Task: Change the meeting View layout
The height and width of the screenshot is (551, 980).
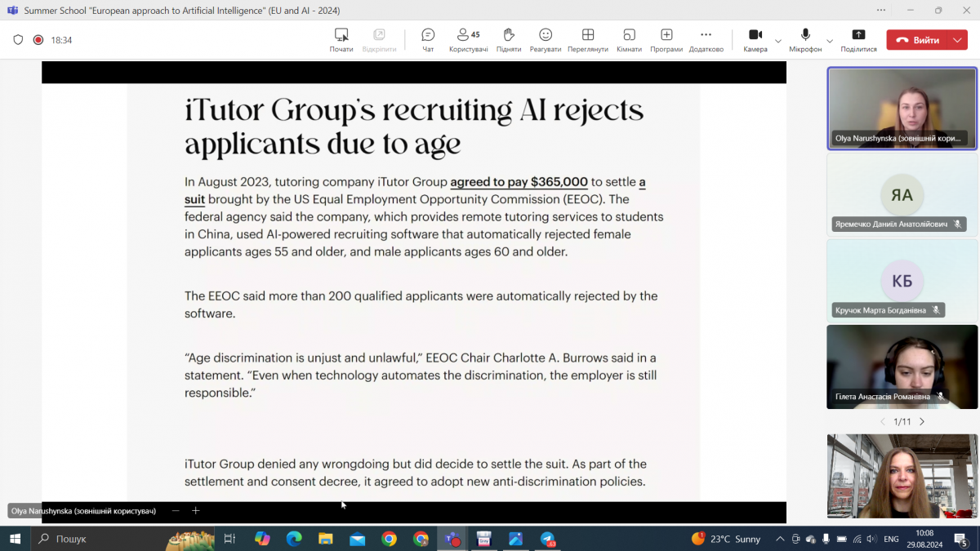Action: click(x=587, y=39)
